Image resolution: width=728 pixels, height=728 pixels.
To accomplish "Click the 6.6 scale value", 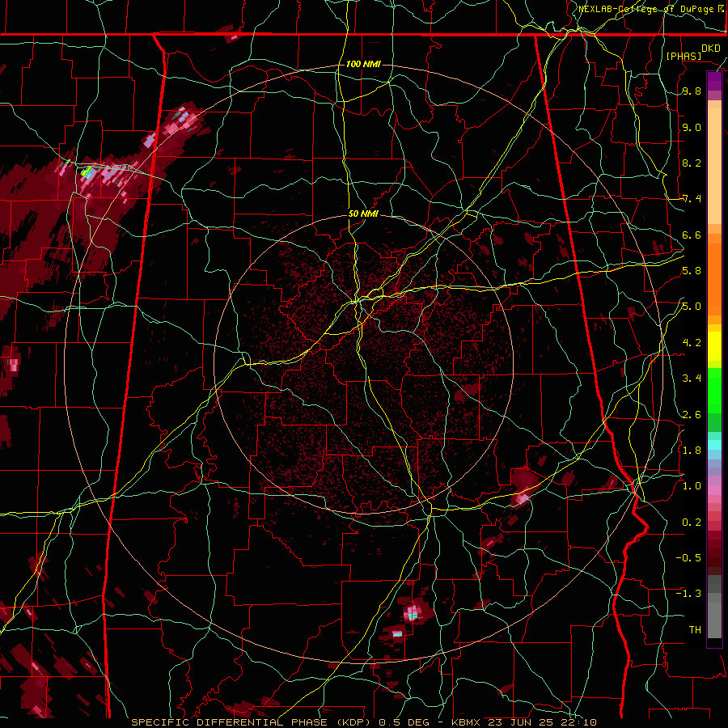I will tap(692, 235).
